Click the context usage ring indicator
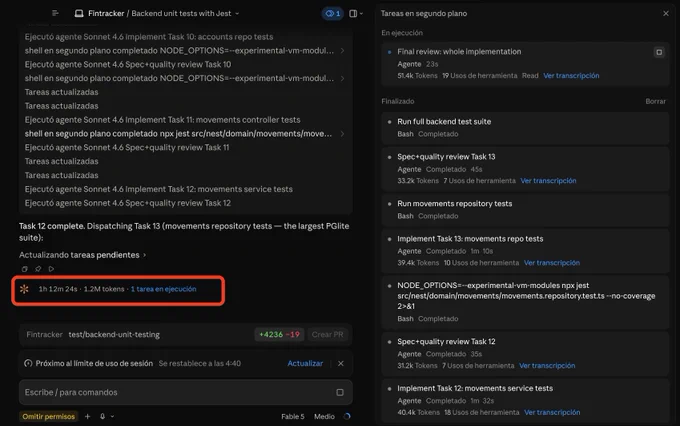This screenshot has height=426, width=680. [x=347, y=416]
